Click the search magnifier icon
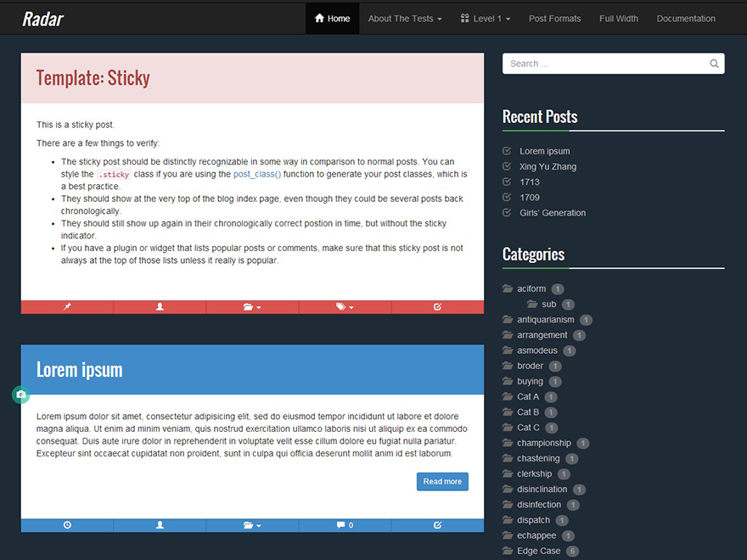Screen dimensions: 747x560 714,64
